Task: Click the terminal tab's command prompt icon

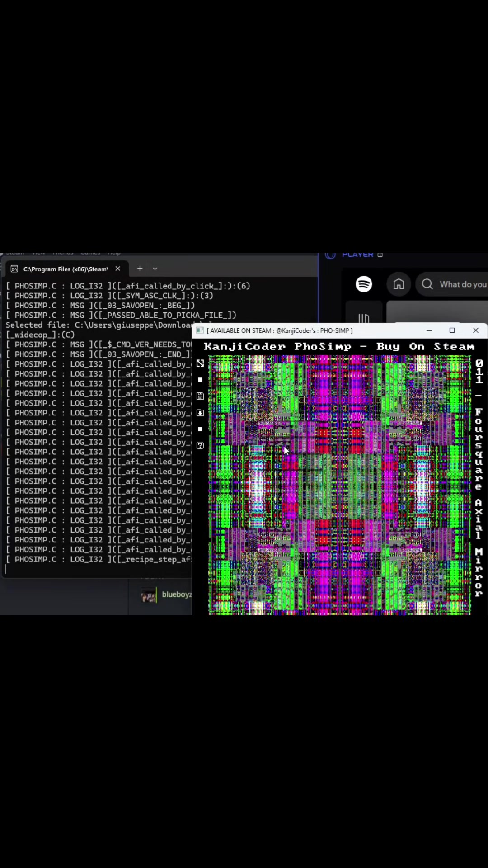Action: pos(14,269)
